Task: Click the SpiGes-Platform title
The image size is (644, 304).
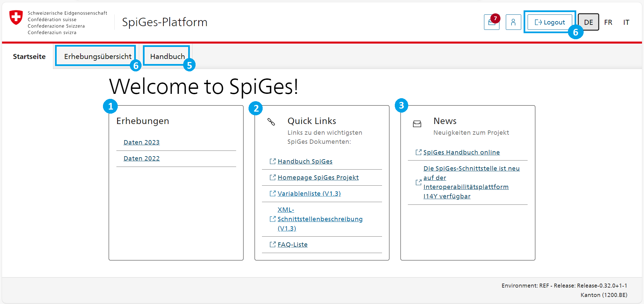Action: (x=165, y=22)
